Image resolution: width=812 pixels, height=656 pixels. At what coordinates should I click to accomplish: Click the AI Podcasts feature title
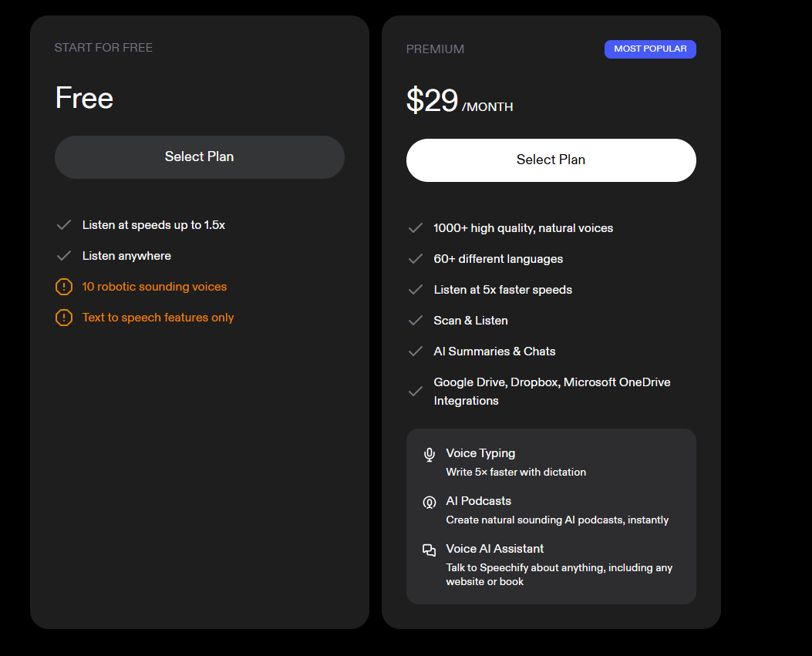[479, 501]
